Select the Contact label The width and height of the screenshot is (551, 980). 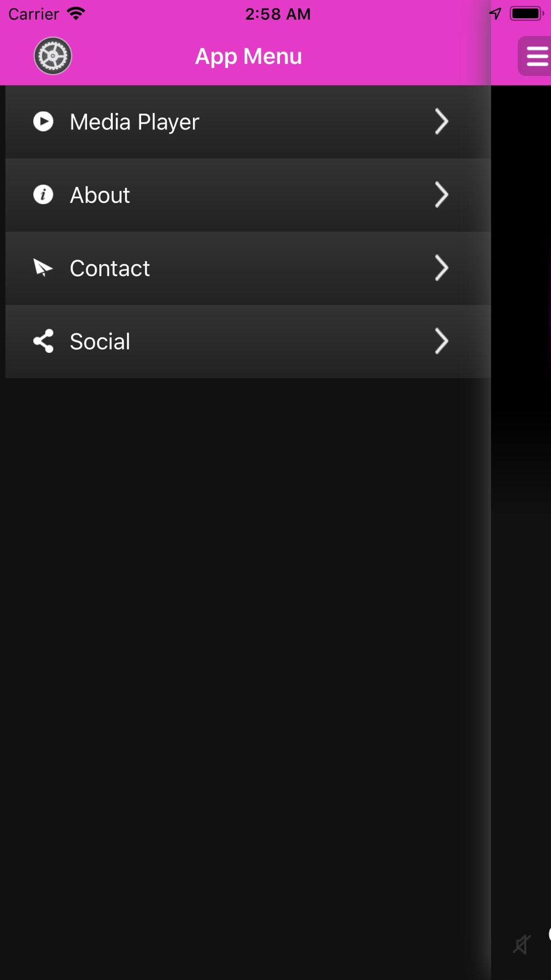coord(110,268)
